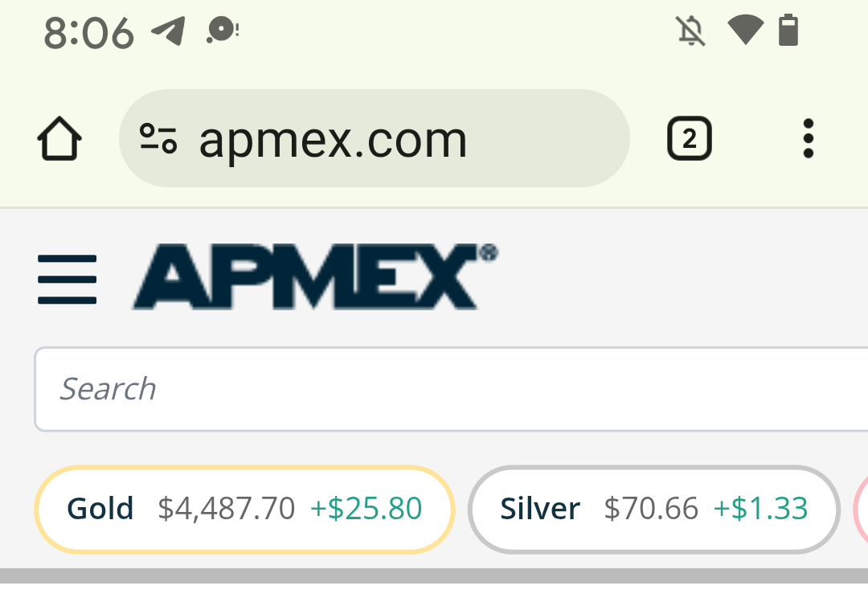
Task: Tap the pink-bordered pill after Silver
Action: (x=861, y=509)
